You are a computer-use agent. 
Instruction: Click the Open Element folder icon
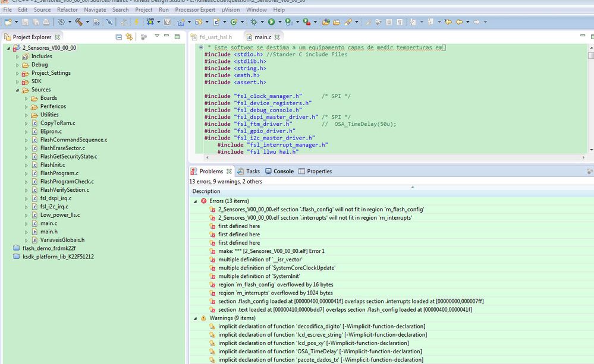pos(326,22)
